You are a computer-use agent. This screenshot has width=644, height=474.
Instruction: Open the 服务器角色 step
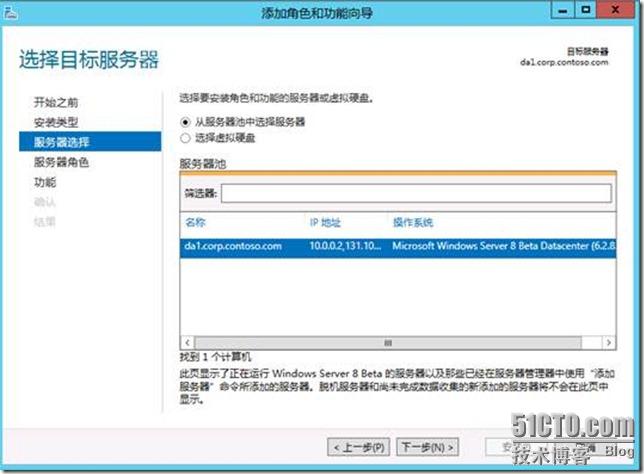tap(61, 162)
